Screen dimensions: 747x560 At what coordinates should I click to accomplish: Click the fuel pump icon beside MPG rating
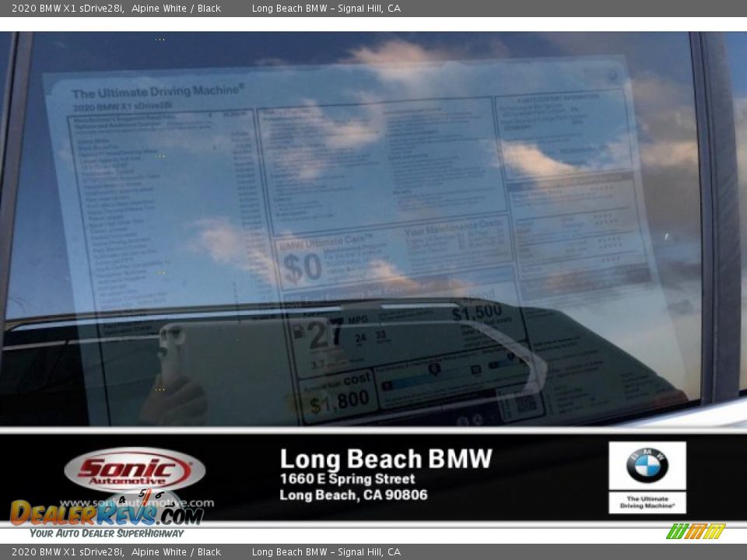coord(298,332)
